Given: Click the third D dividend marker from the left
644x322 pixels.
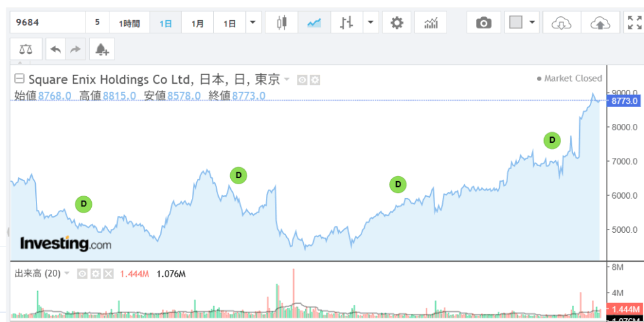Looking at the screenshot, I should (x=397, y=184).
